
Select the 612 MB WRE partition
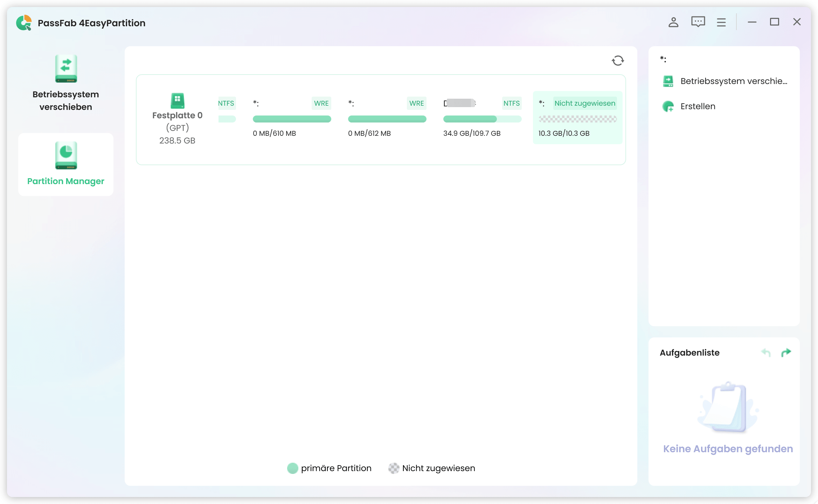[x=387, y=118]
